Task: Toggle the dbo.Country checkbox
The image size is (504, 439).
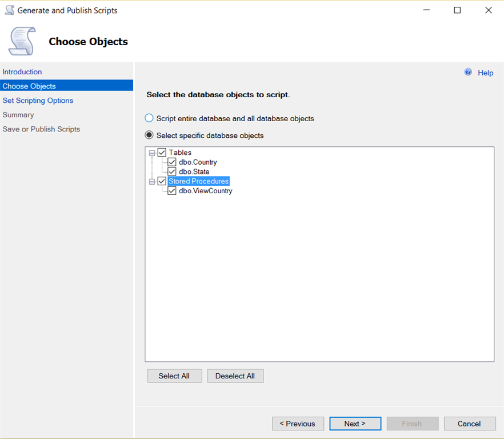Action: 172,162
